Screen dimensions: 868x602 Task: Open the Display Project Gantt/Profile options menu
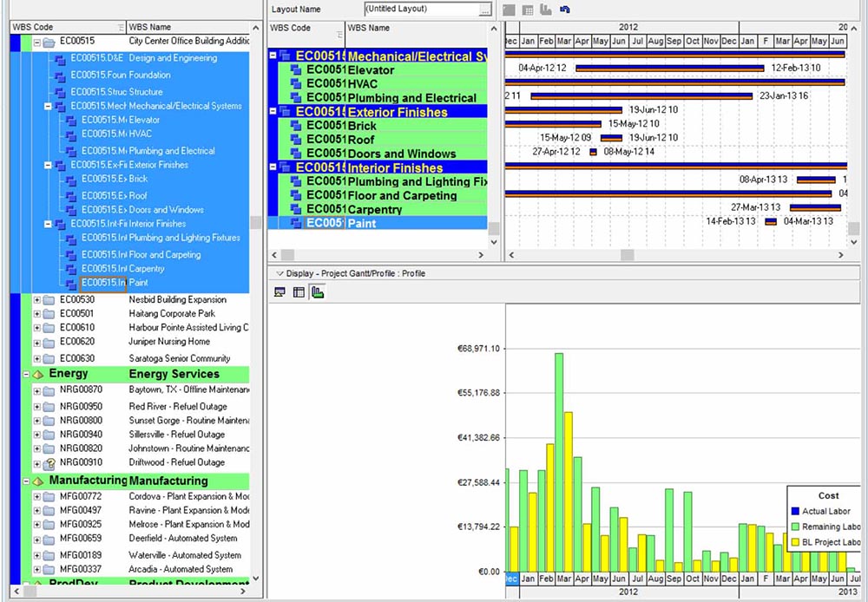tap(279, 273)
